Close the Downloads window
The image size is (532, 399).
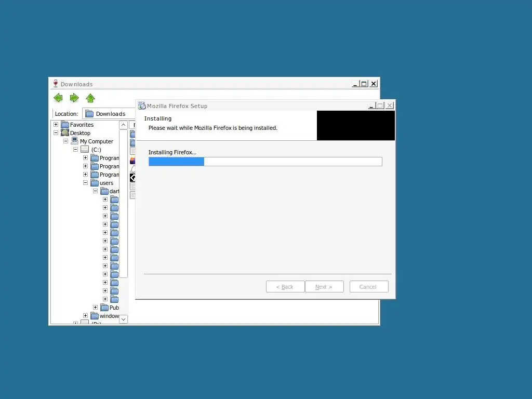point(374,84)
